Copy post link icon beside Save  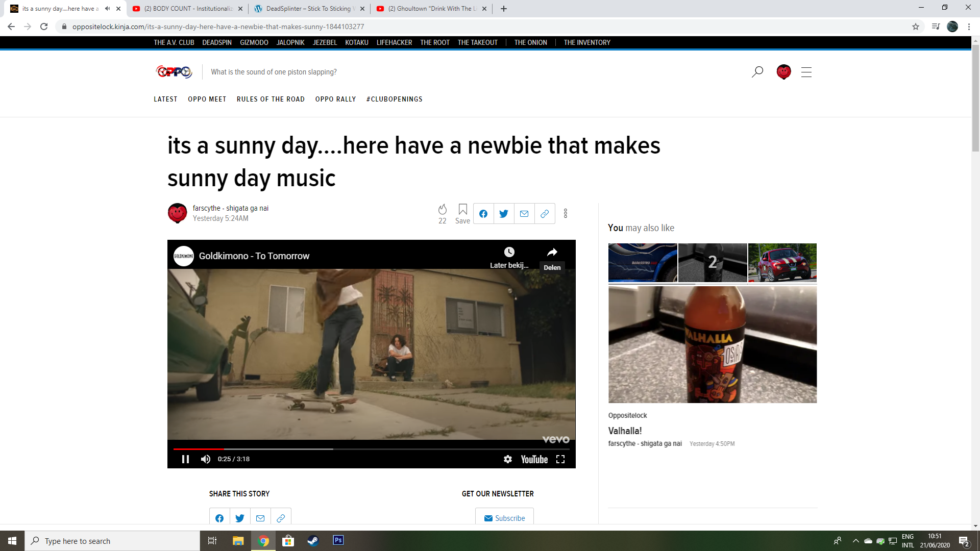[545, 214]
